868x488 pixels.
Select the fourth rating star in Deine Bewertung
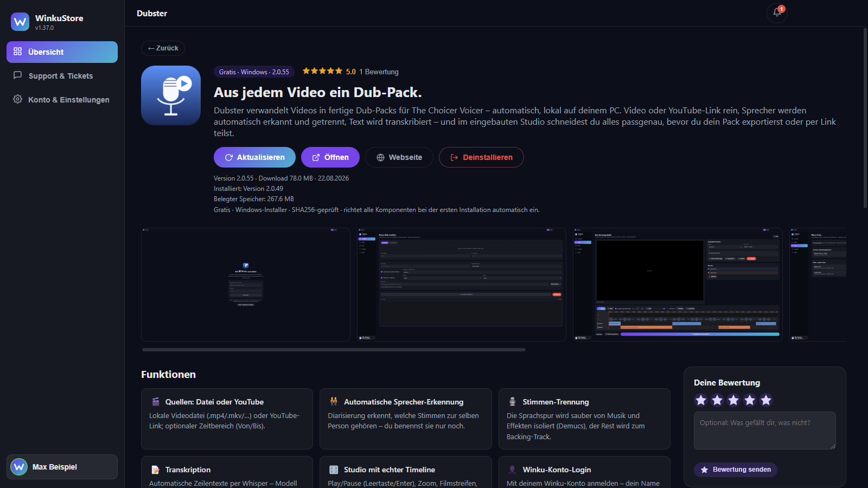[x=750, y=400]
